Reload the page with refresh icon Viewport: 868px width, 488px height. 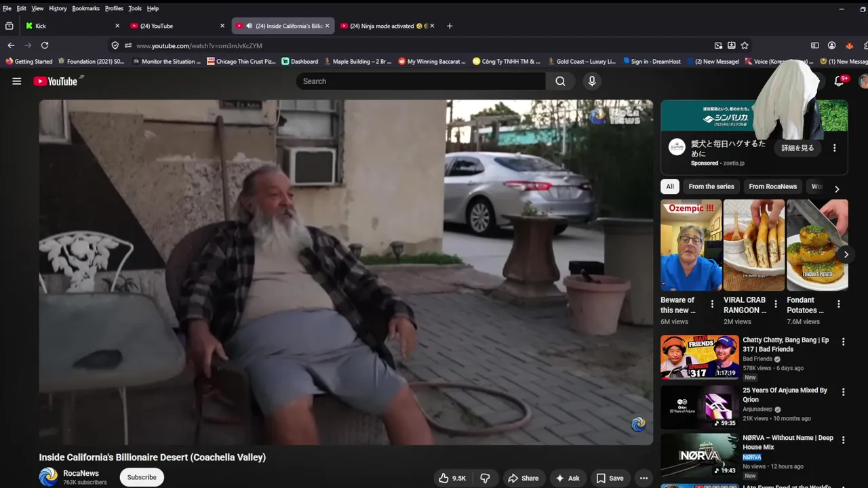click(45, 45)
